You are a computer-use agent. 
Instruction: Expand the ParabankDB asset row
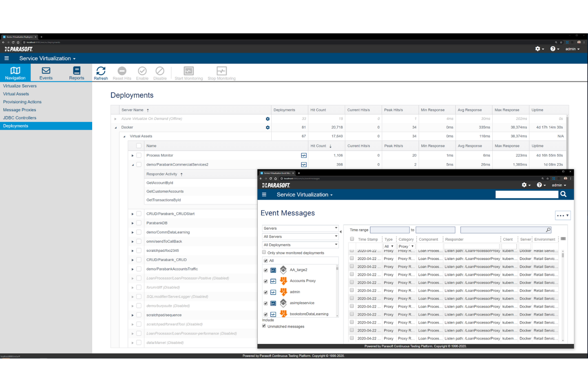coord(132,223)
